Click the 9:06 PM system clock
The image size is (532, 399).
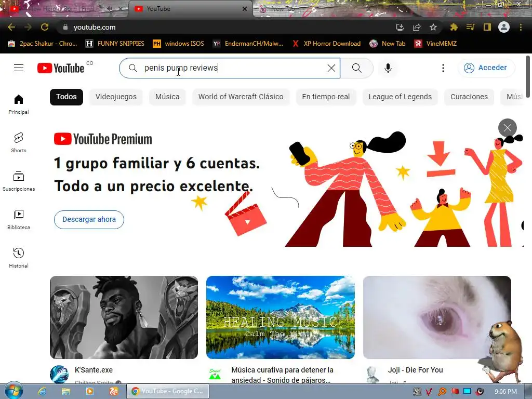(506, 392)
